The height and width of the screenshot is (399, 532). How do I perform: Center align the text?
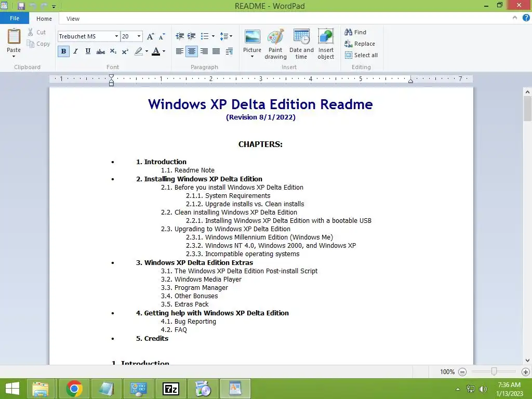pos(192,51)
